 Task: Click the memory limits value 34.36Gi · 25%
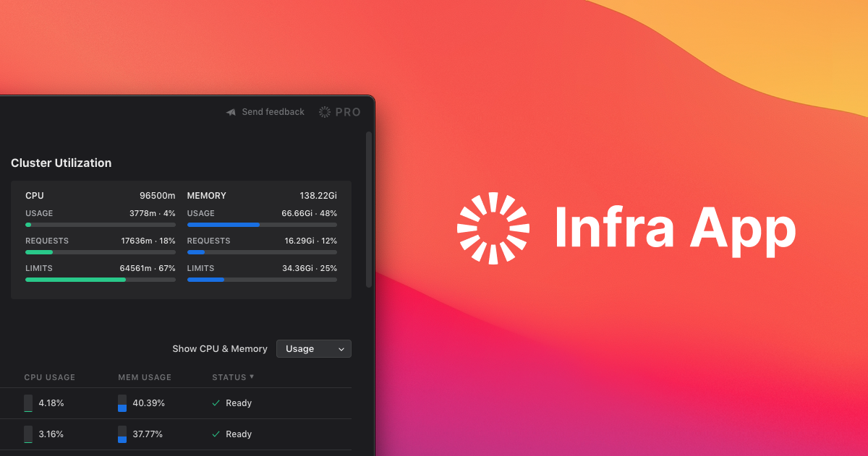310,269
